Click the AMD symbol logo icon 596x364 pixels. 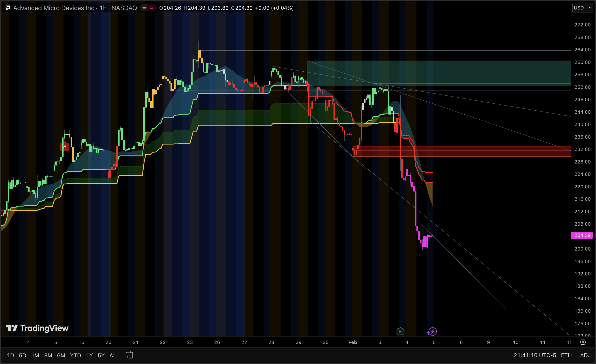pos(8,8)
